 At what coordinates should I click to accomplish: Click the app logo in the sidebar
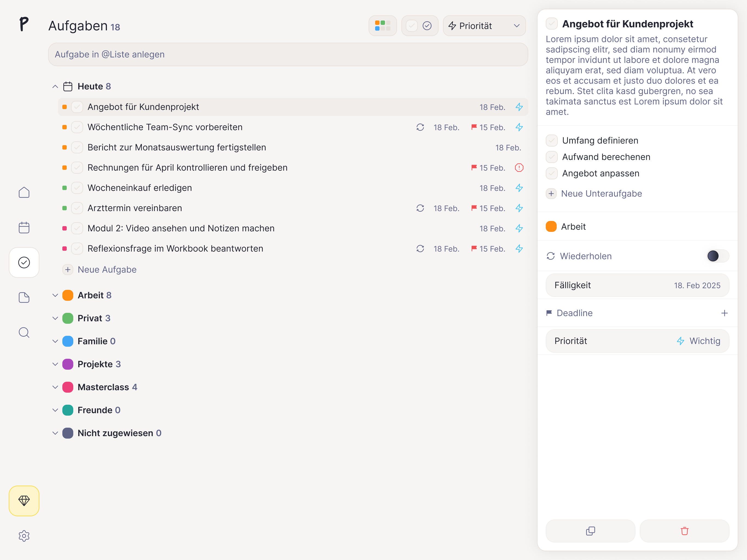pos(24,24)
